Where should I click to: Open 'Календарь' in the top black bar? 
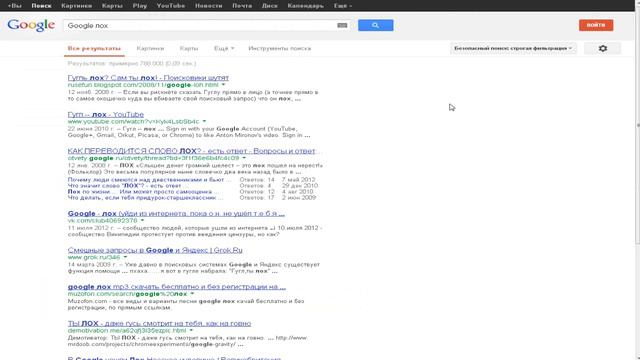click(x=305, y=6)
